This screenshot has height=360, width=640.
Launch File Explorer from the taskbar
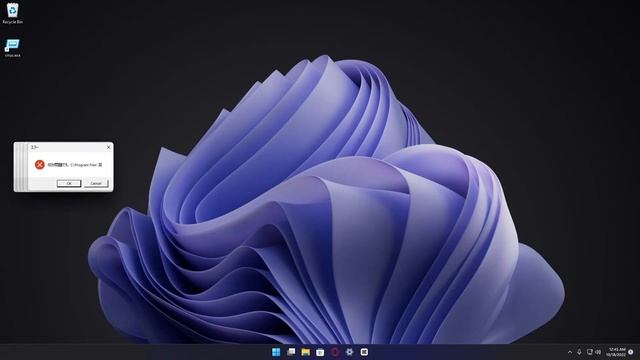306,352
